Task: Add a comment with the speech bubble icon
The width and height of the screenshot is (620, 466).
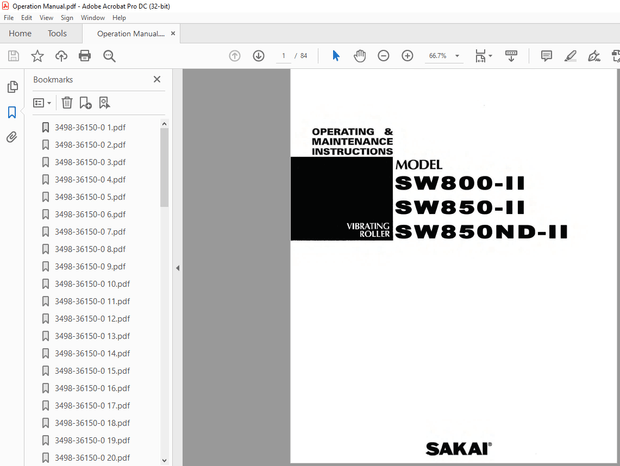Action: pos(546,56)
